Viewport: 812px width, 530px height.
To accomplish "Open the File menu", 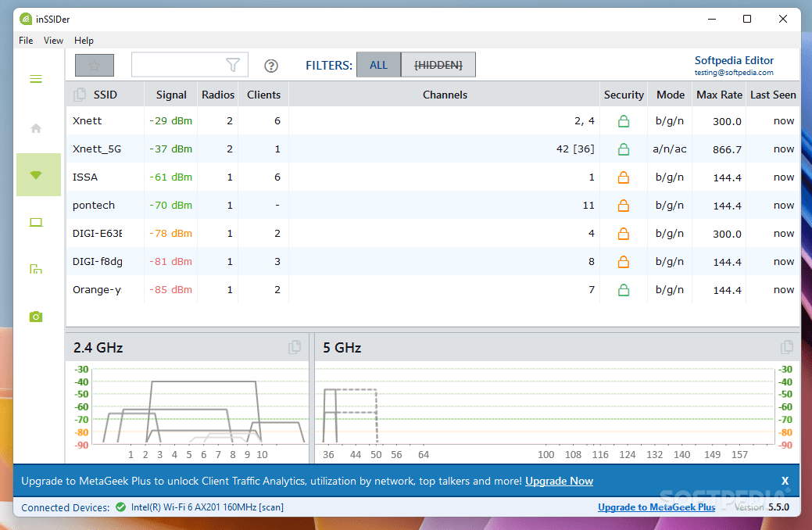I will click(26, 41).
